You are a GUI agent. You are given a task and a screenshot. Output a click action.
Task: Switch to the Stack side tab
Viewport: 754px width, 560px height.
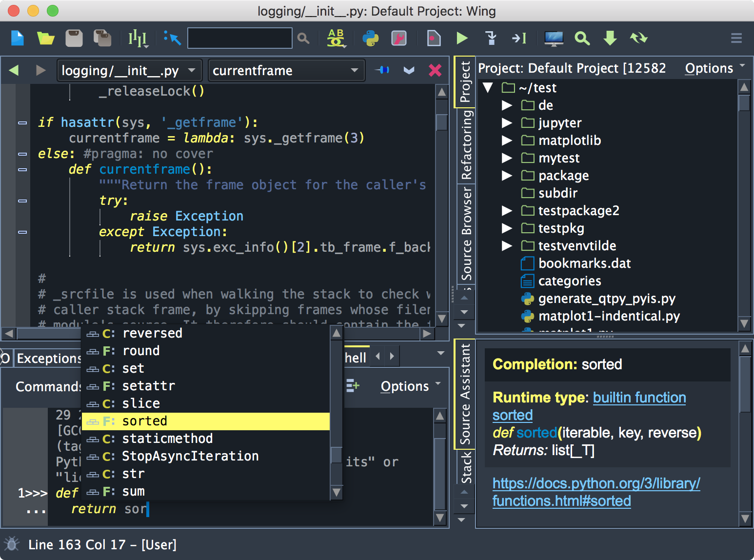[x=466, y=467]
